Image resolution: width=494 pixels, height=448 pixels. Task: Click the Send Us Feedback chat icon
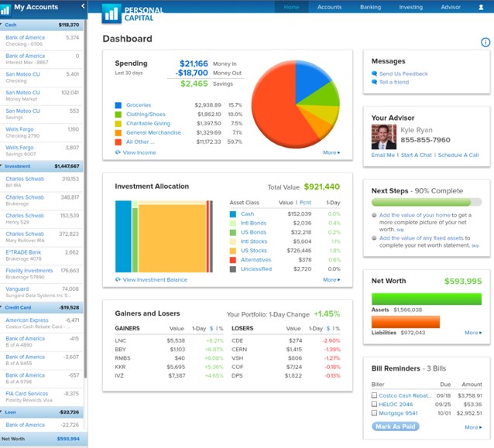pos(374,74)
